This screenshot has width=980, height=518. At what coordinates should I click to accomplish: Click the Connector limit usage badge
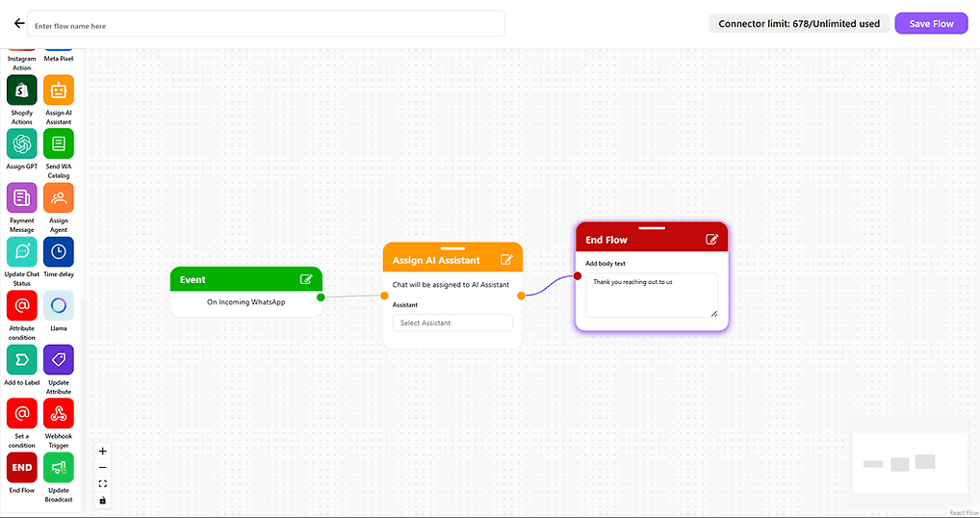tap(799, 24)
